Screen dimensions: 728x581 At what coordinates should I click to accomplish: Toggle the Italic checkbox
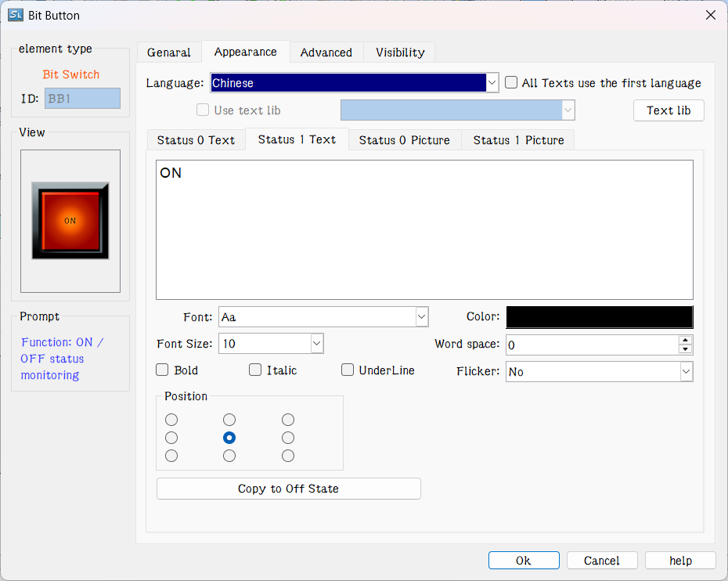(x=255, y=370)
